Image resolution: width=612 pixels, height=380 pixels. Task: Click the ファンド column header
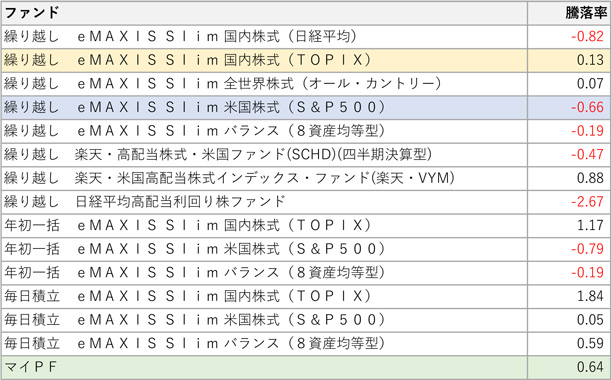pos(264,13)
